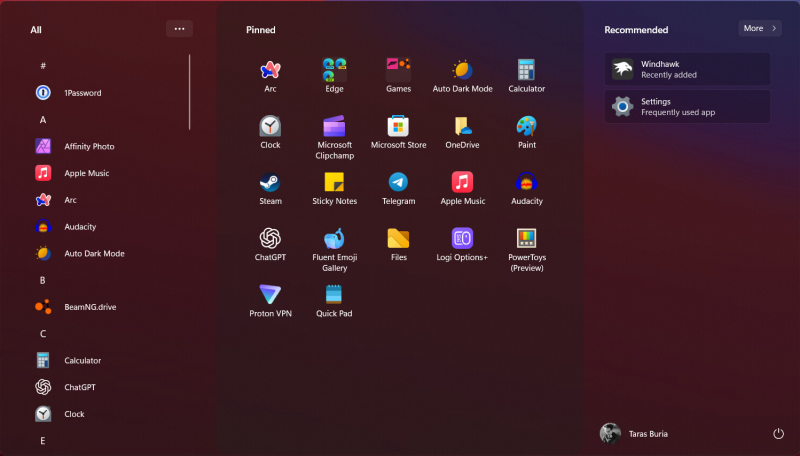Click the C letter group header
Image resolution: width=800 pixels, height=456 pixels.
[x=43, y=334]
